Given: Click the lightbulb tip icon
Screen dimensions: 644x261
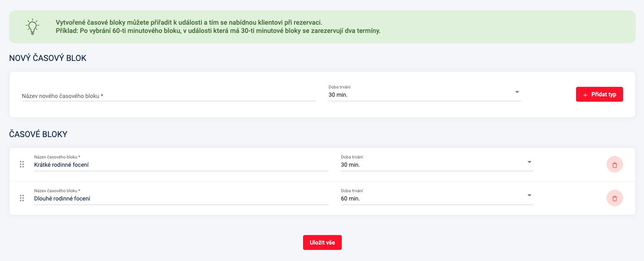Looking at the screenshot, I should (x=32, y=27).
